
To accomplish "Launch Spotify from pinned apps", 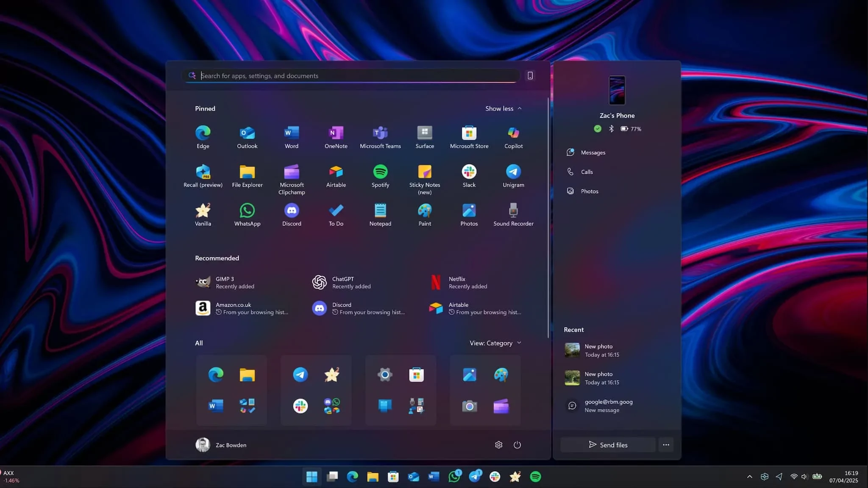I will [380, 172].
